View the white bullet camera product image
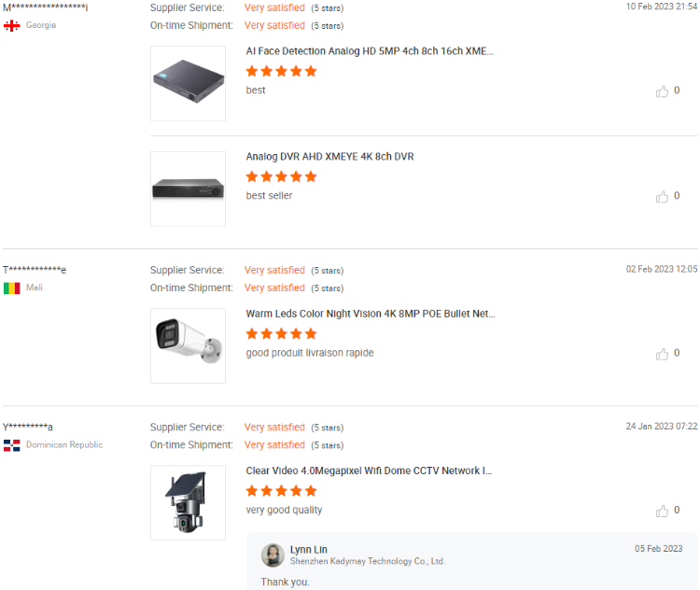Screen dimensions: 700x590 point(188,345)
